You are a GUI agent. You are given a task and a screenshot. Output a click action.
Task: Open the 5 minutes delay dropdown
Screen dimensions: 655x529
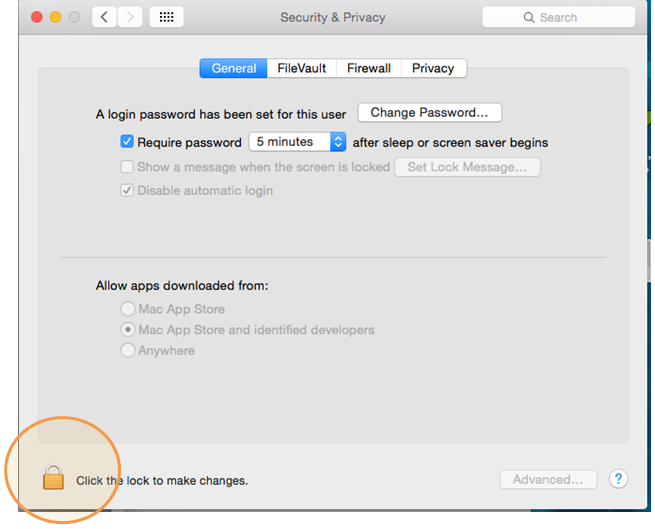click(297, 142)
